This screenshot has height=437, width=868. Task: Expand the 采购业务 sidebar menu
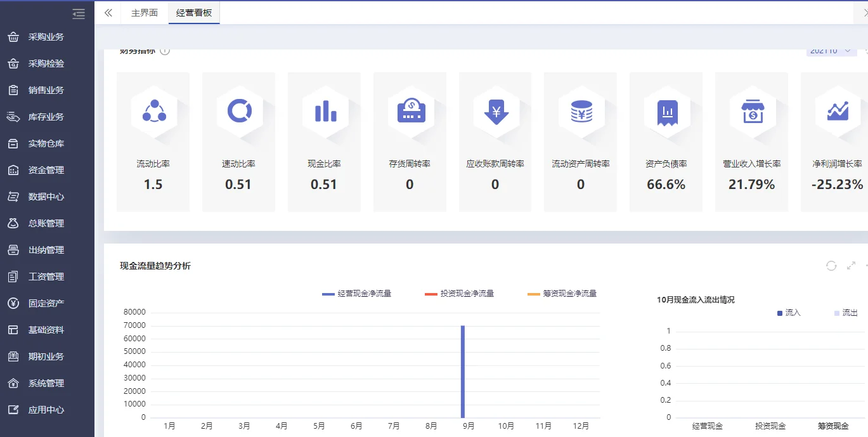[47, 37]
